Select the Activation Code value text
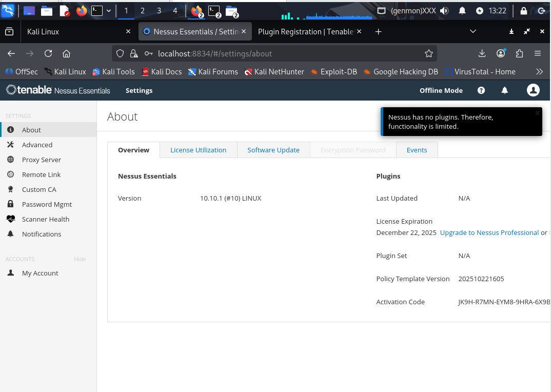Screen dimensions: 551x392 (x=504, y=302)
